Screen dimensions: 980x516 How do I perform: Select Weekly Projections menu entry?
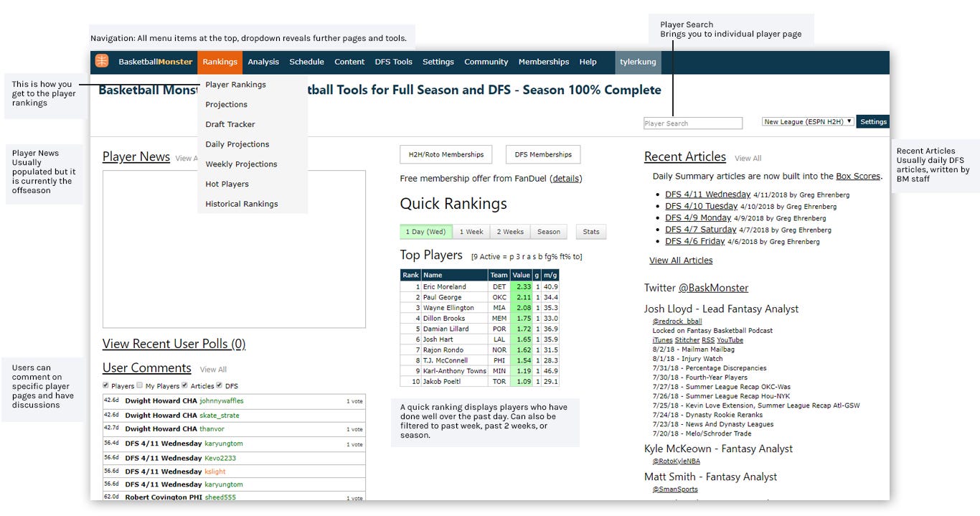(x=241, y=164)
